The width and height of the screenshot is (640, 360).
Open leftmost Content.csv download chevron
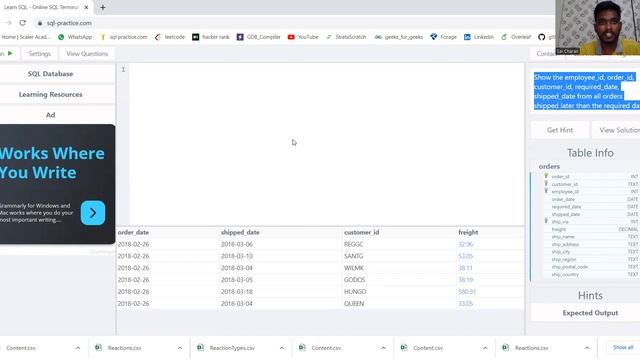tap(78, 348)
